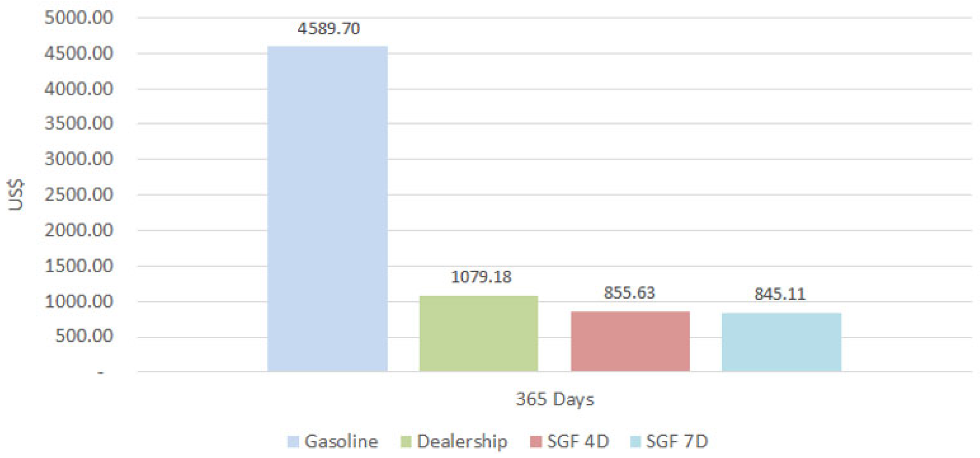Select the Dealership legend label
The image size is (980, 458).
462,441
